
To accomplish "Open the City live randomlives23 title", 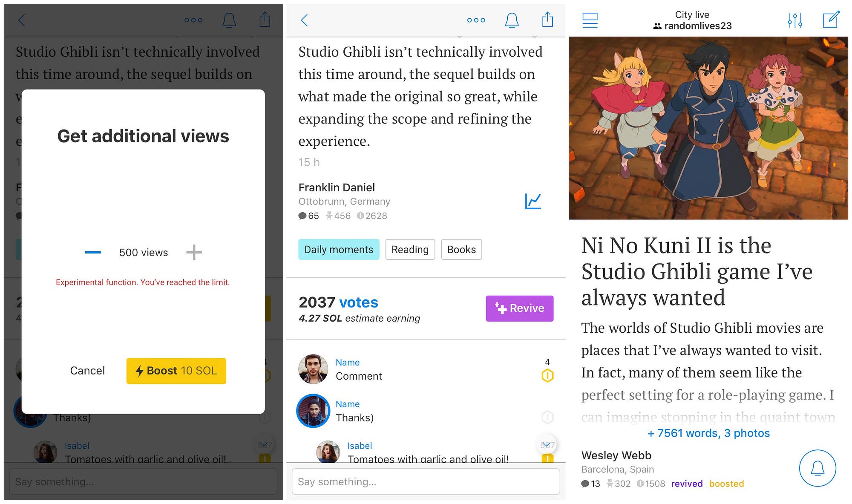I will pyautogui.click(x=692, y=20).
